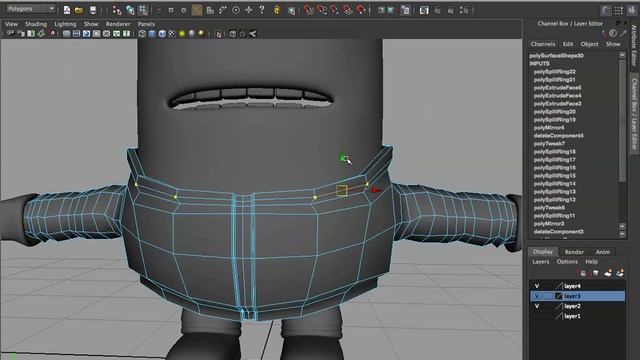This screenshot has width=640, height=360.
Task: Open the vertical Attribute Editor side tab
Action: 634,45
